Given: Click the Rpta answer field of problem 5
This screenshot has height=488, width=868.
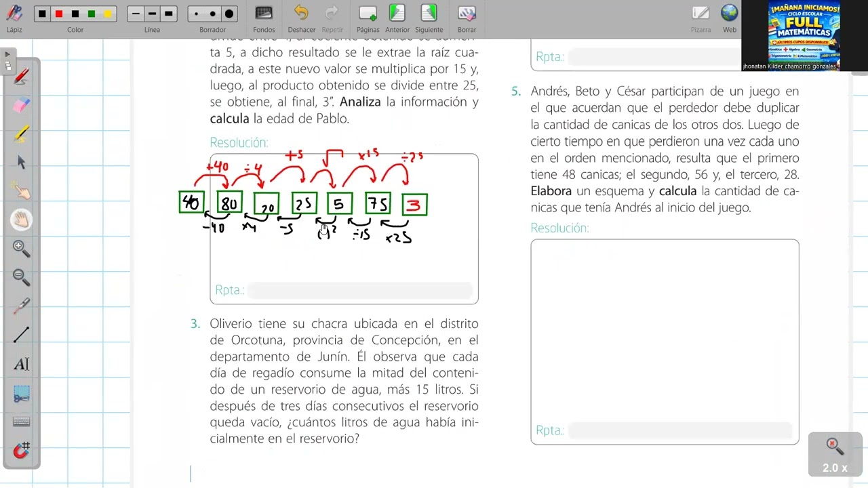Looking at the screenshot, I should 680,430.
